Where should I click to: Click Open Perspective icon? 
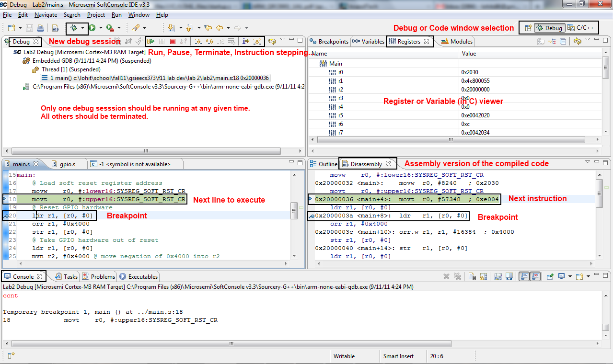(x=528, y=28)
